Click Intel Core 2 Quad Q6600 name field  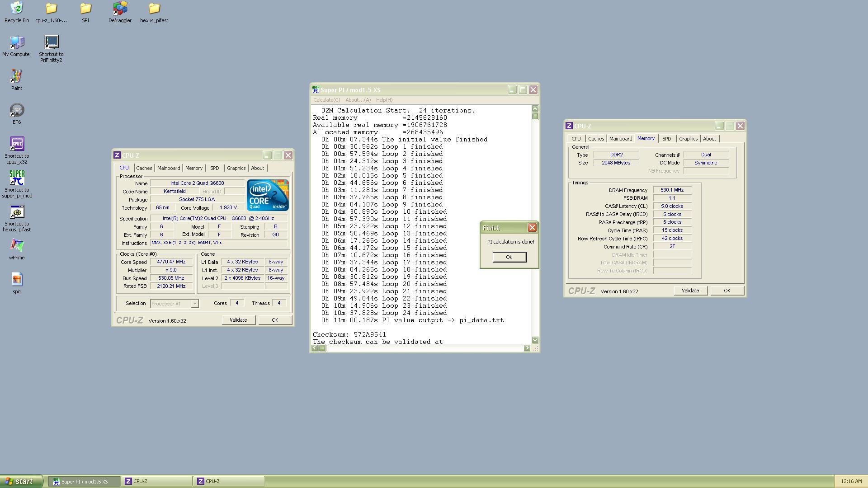point(197,183)
